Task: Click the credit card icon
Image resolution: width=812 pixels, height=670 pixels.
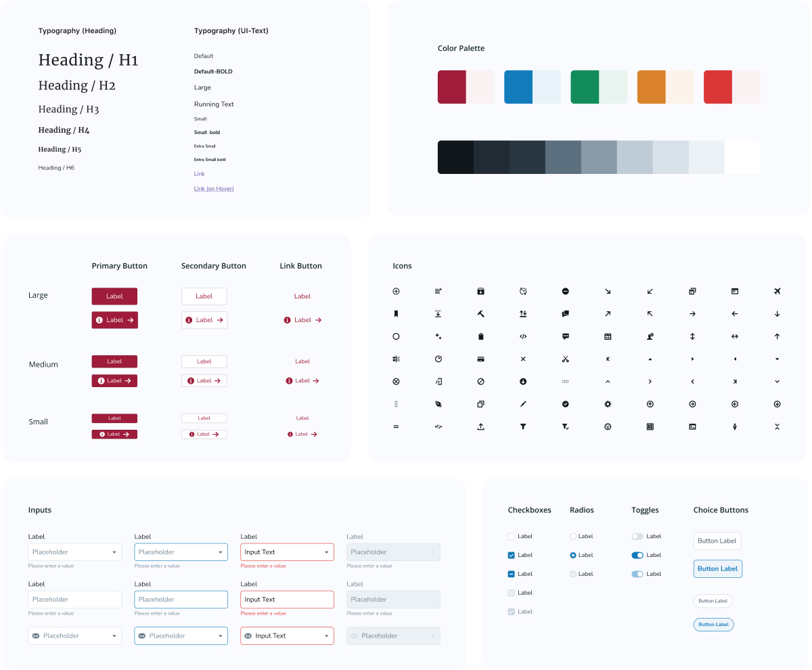Action: coord(480,359)
